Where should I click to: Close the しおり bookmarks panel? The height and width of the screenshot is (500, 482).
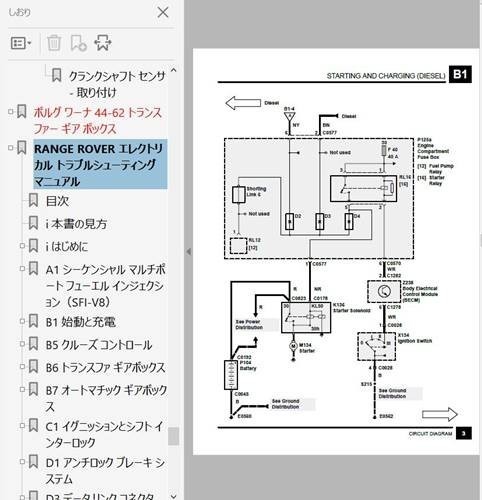163,13
